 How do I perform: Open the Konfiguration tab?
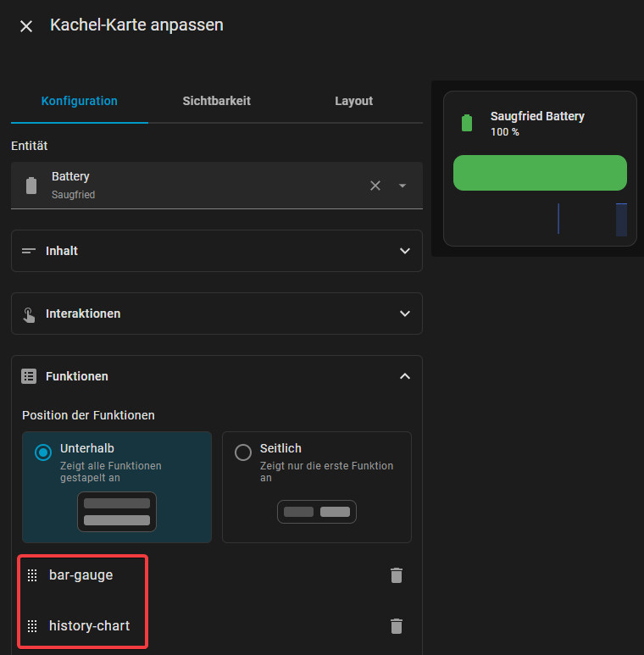pos(80,101)
